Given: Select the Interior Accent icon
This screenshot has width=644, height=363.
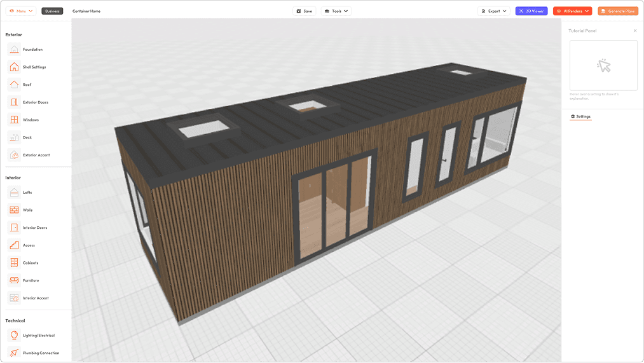Looking at the screenshot, I should click(x=14, y=298).
